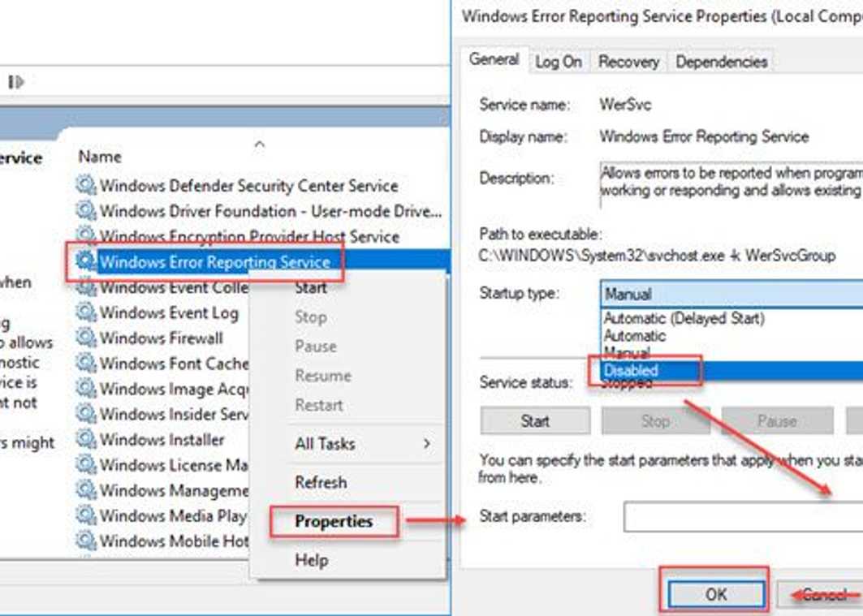Image resolution: width=863 pixels, height=616 pixels.
Task: Click gear icon beside Windows Firewall
Action: pos(86,337)
